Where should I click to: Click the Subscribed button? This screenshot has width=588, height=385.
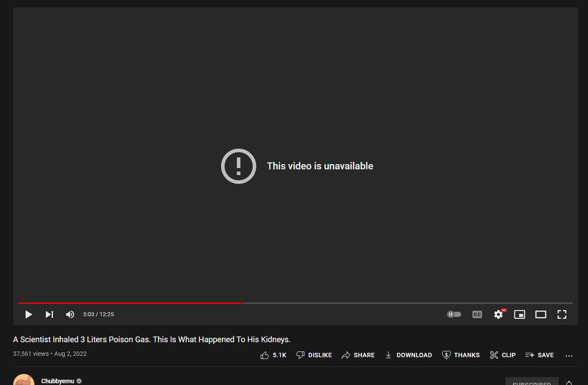(x=531, y=382)
